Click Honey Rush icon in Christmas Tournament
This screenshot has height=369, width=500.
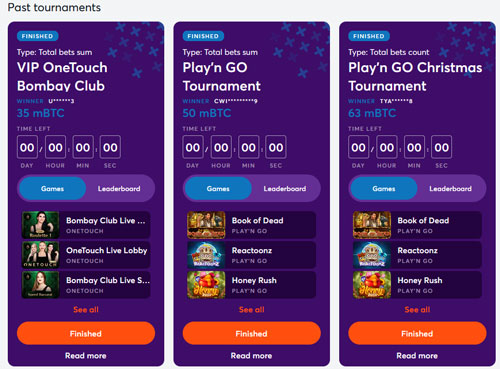[x=372, y=284]
